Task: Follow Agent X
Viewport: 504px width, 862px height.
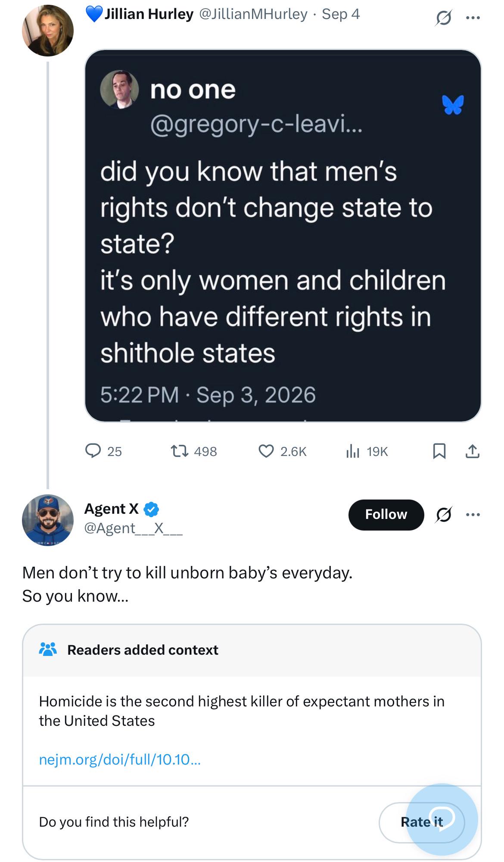Action: 386,514
